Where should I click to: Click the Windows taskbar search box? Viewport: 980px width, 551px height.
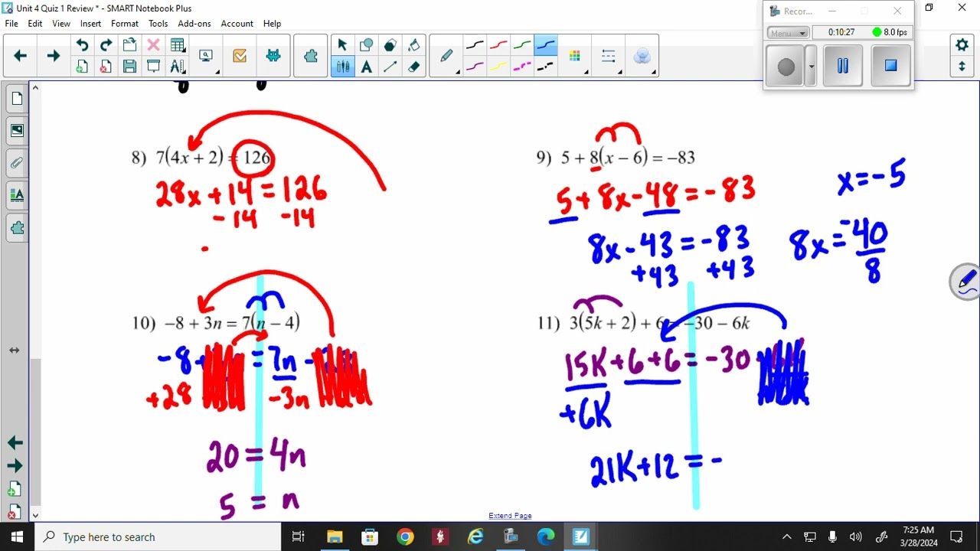(159, 537)
